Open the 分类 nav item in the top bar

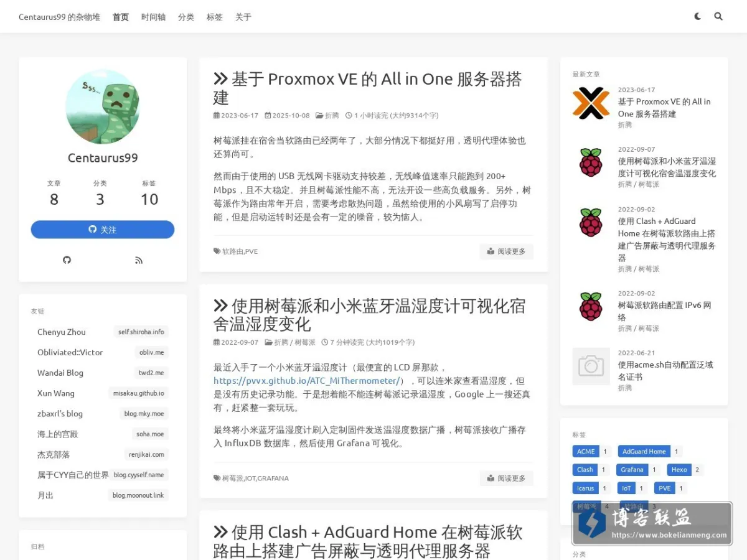[x=186, y=17]
